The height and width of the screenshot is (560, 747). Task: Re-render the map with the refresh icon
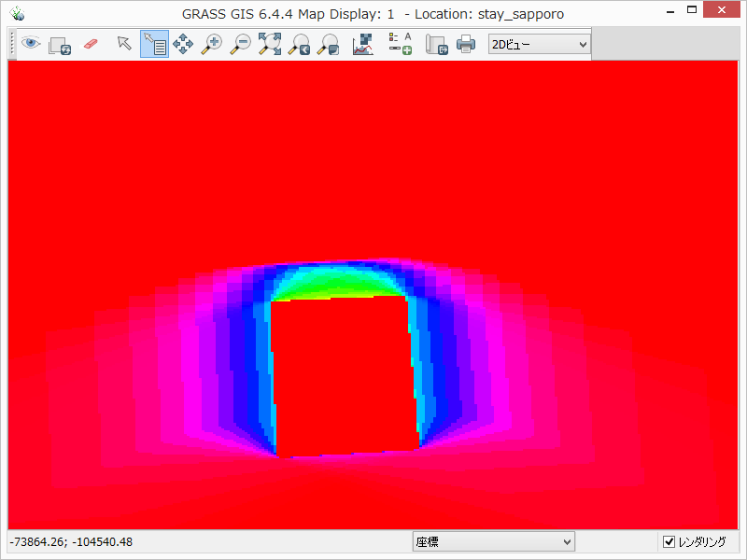point(60,45)
